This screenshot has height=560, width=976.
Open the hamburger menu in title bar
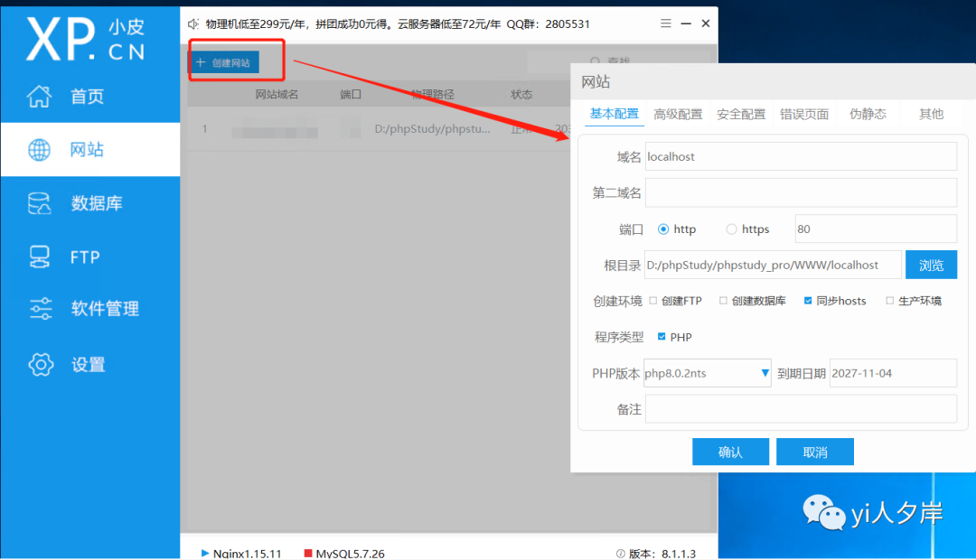pyautogui.click(x=665, y=23)
